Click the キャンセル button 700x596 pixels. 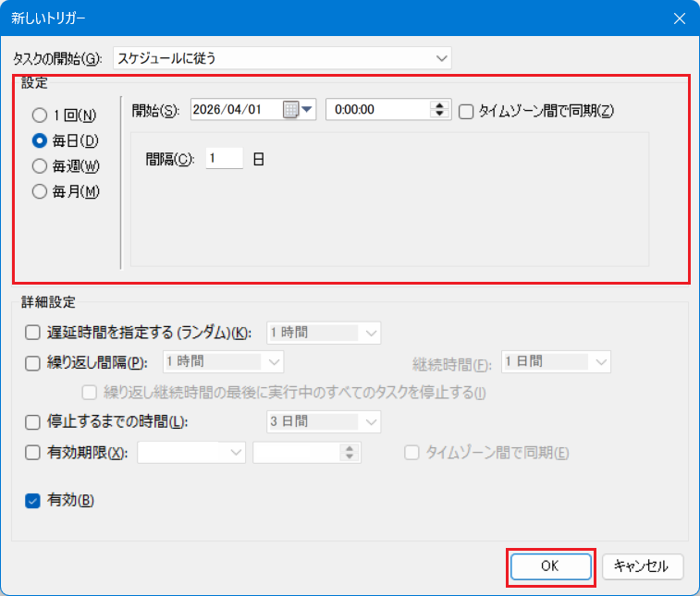(x=642, y=566)
